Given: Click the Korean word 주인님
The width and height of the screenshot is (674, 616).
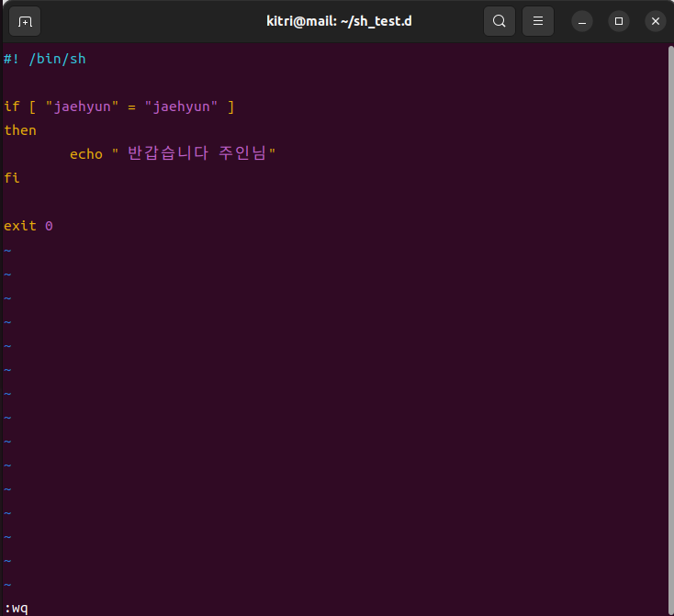Looking at the screenshot, I should click(x=242, y=153).
